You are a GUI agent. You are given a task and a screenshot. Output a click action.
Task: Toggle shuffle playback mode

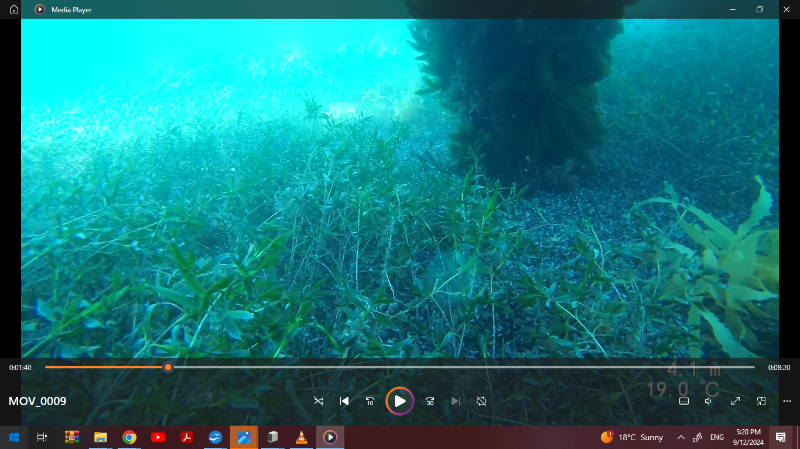coord(318,401)
